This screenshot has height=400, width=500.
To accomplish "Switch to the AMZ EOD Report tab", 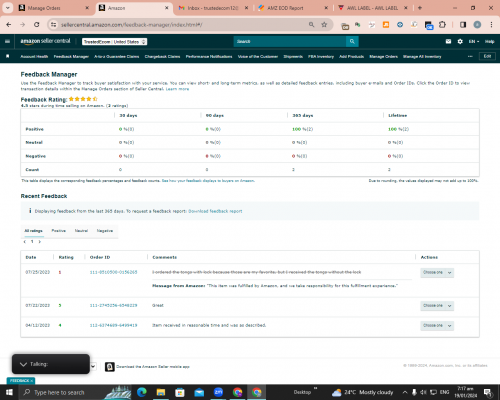I will [x=292, y=8].
